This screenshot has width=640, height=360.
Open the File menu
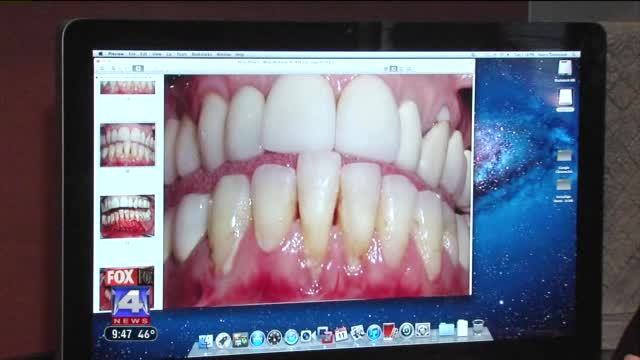tap(131, 54)
